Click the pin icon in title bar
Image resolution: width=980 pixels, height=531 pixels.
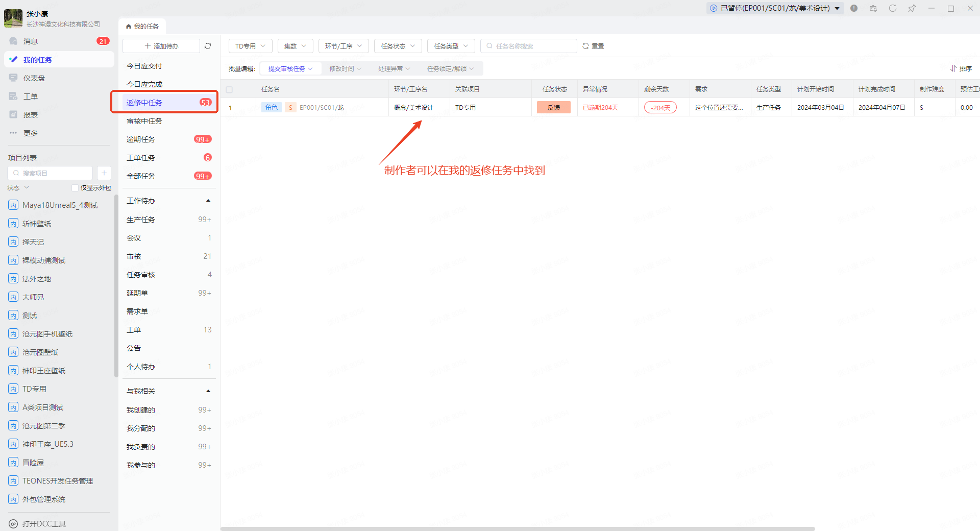912,8
